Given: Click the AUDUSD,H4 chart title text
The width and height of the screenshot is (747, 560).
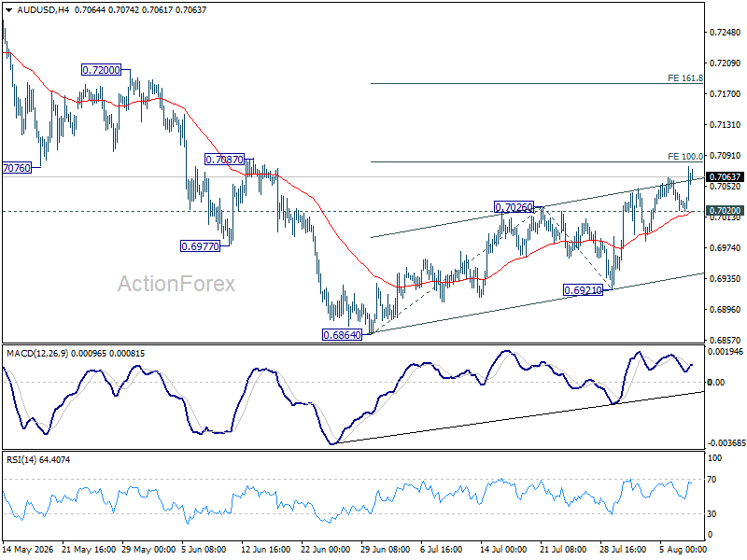Looking at the screenshot, I should [x=42, y=10].
